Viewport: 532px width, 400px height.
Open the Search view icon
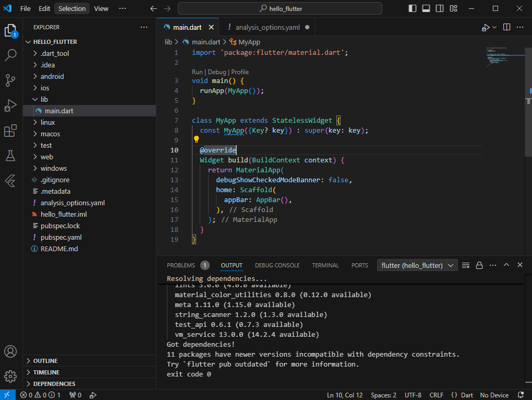click(x=10, y=55)
